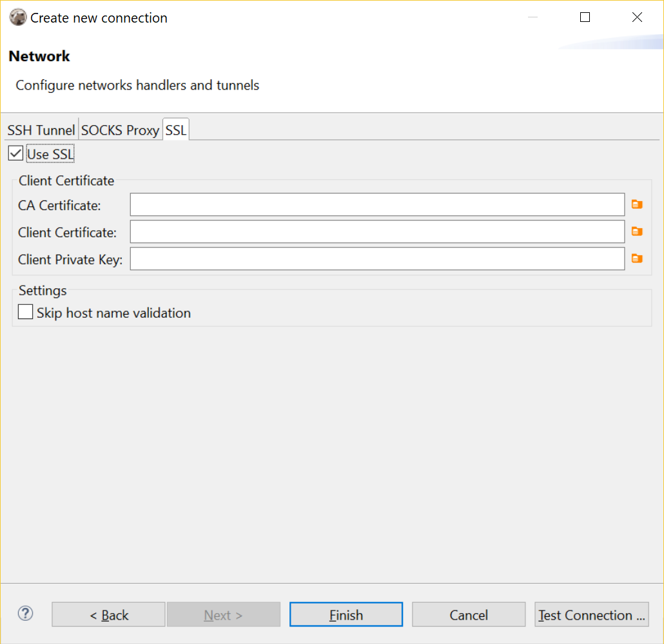
Task: Open the file browser for Client Certificate
Action: pyautogui.click(x=637, y=231)
